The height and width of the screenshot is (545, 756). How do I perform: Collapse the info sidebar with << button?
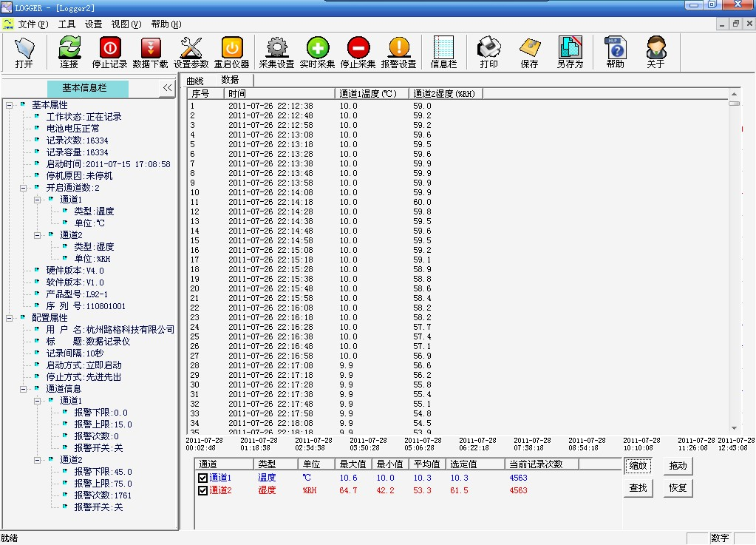point(168,88)
